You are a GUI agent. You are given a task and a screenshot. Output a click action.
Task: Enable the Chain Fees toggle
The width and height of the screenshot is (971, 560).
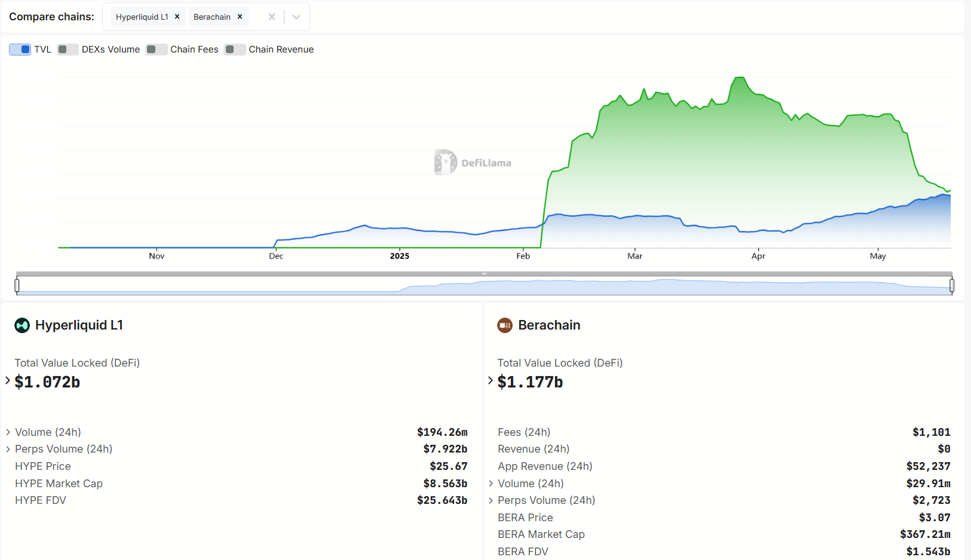click(157, 50)
